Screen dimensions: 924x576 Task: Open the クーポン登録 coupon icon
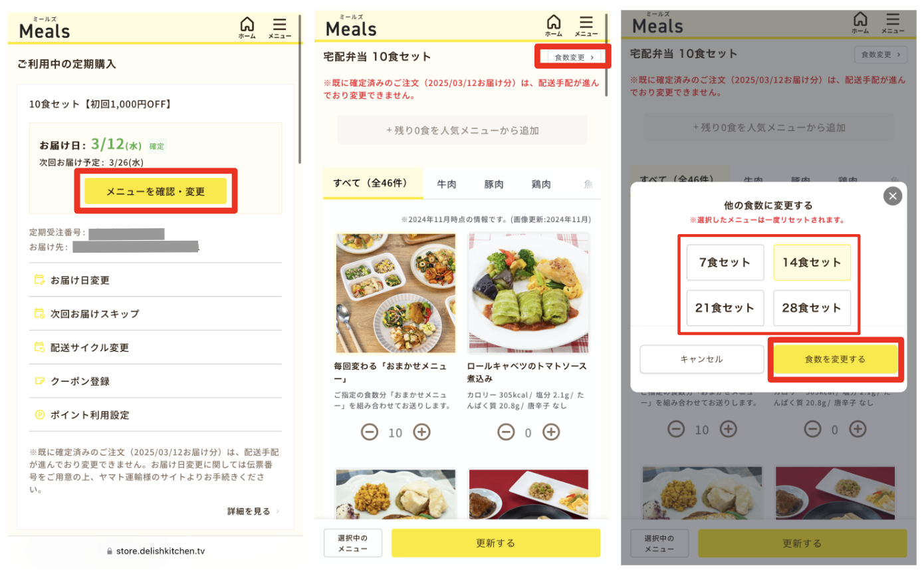coord(39,381)
